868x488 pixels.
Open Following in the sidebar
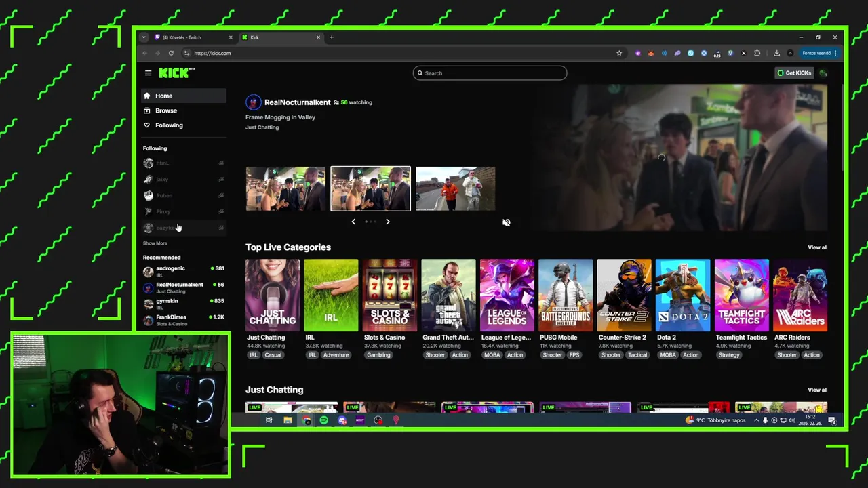click(x=184, y=125)
